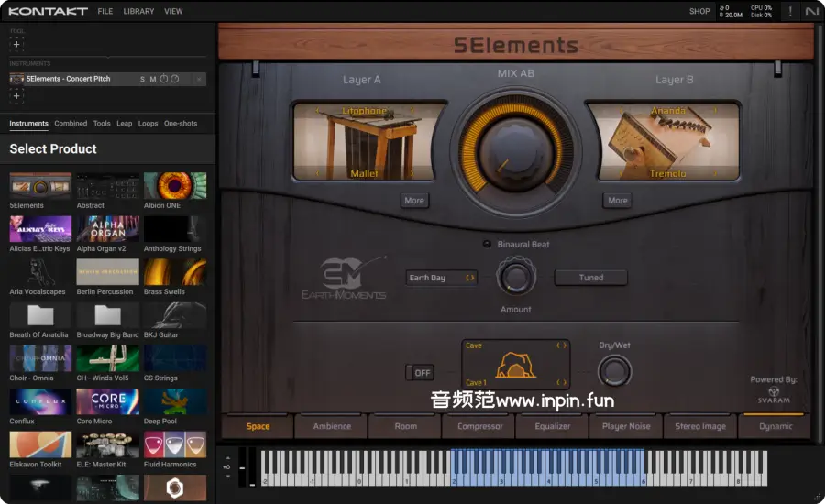Open the LIBRARY menu

click(x=138, y=11)
